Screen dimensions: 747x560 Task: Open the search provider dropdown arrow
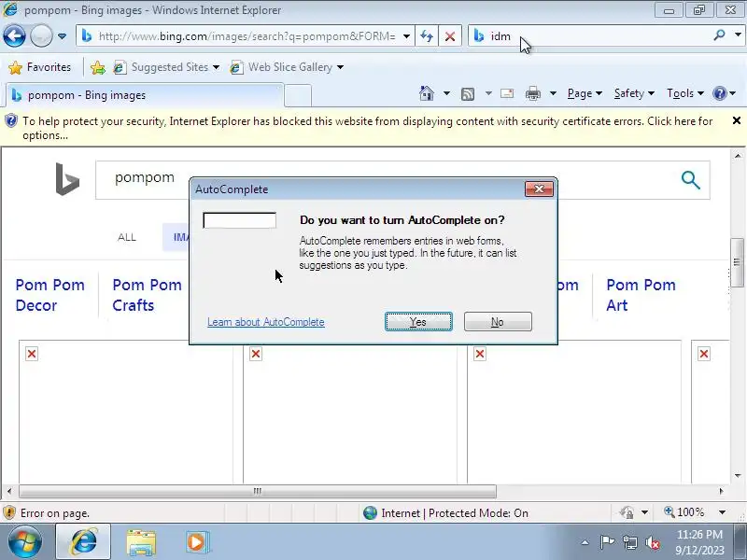click(738, 35)
